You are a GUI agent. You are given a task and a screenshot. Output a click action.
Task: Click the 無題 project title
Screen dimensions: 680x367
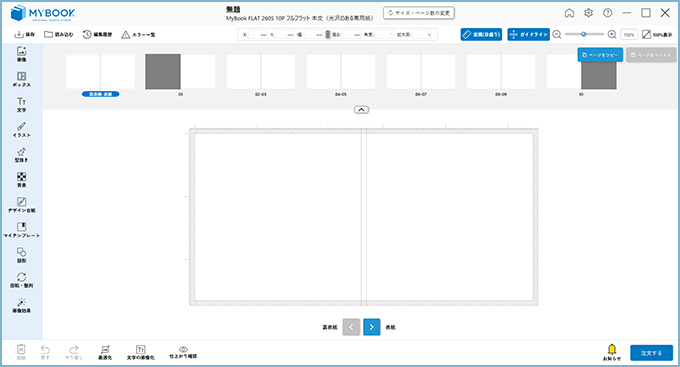pyautogui.click(x=233, y=9)
